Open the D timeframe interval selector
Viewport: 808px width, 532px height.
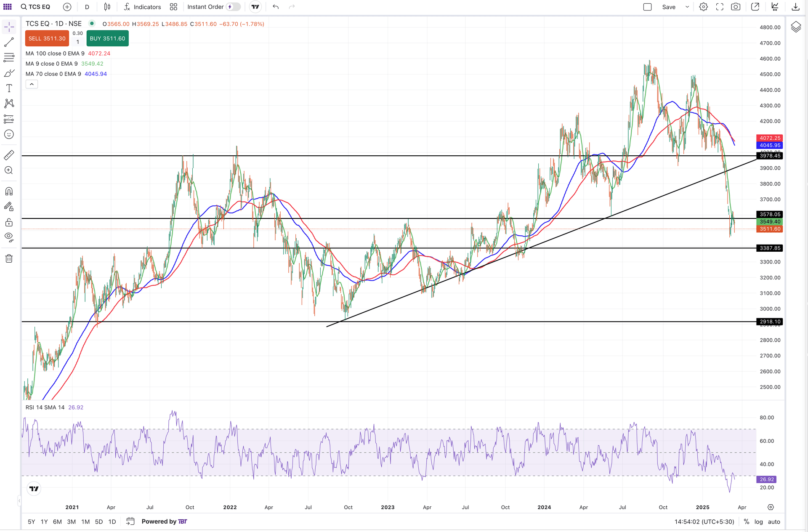87,7
